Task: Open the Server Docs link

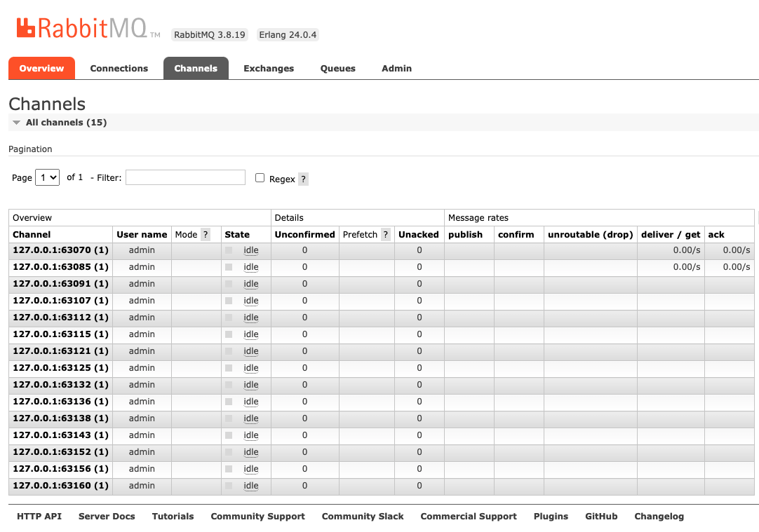Action: [107, 516]
